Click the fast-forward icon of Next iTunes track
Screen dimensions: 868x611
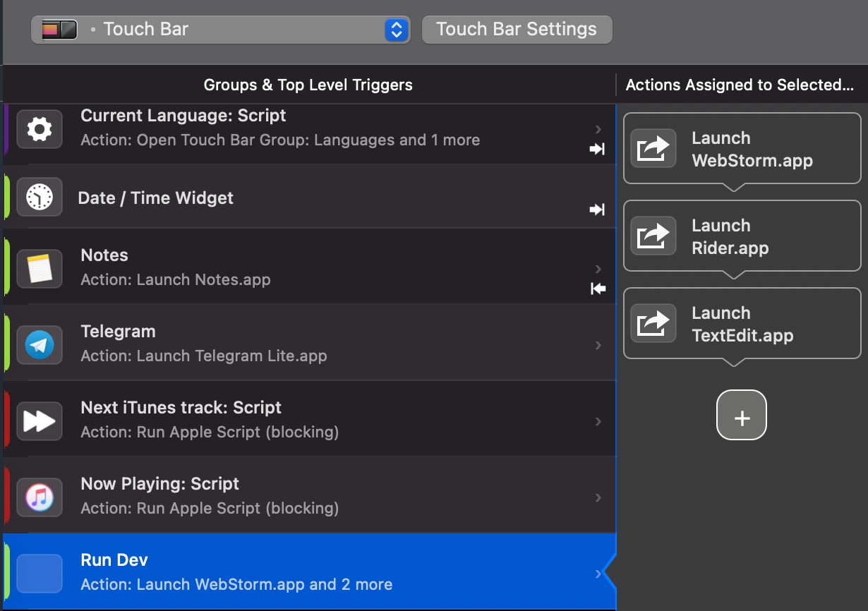coord(40,421)
